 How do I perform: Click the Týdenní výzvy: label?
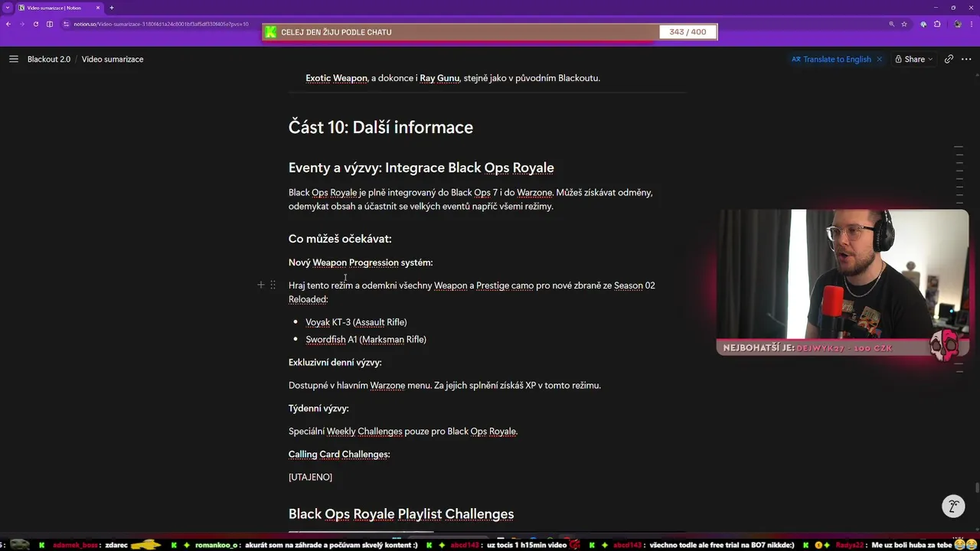coord(318,408)
